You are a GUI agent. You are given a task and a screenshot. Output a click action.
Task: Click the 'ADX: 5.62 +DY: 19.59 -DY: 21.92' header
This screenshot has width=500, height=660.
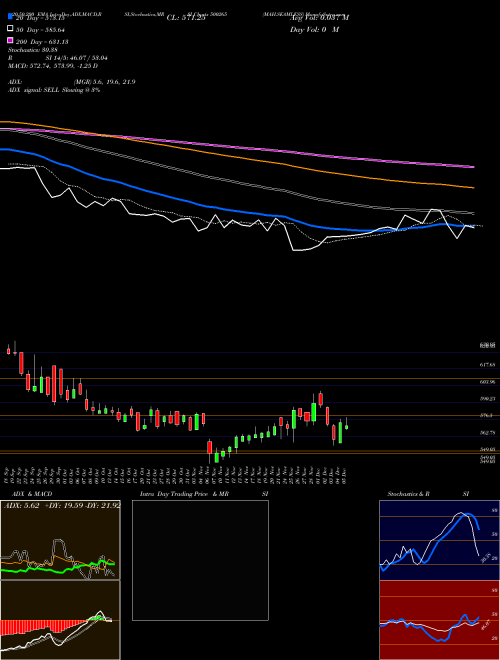pyautogui.click(x=62, y=505)
